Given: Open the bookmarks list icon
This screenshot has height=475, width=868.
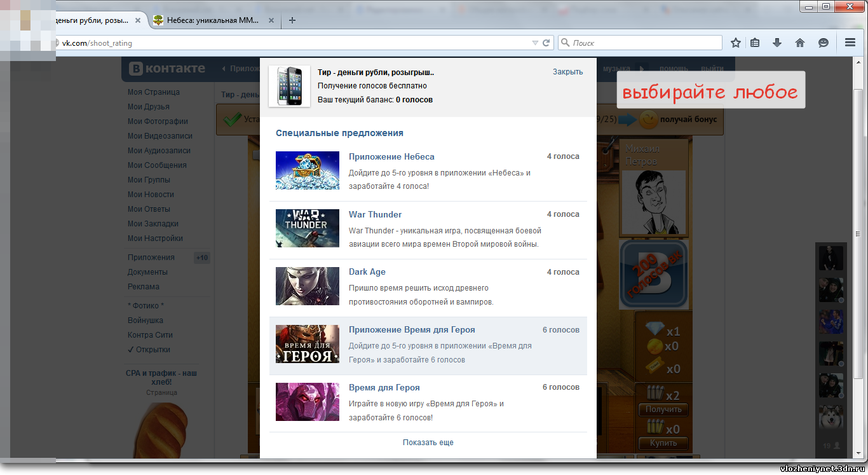Looking at the screenshot, I should [x=755, y=43].
